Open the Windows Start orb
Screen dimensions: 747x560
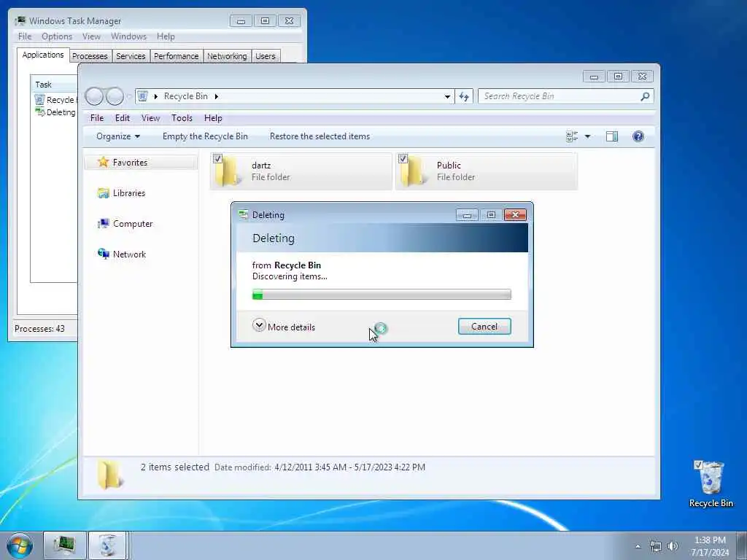[20, 545]
